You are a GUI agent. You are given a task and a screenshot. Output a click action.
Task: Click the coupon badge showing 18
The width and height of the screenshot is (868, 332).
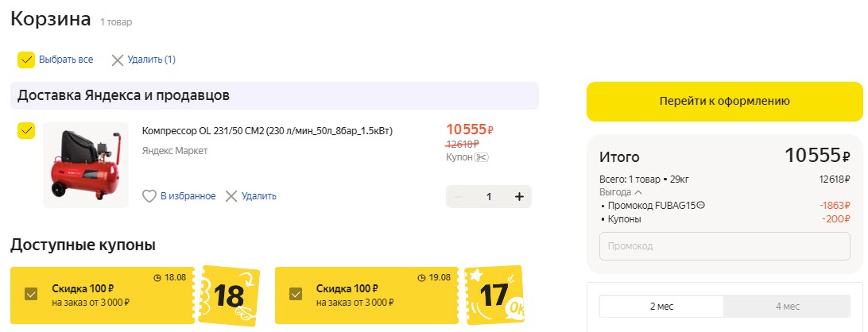pos(229,295)
